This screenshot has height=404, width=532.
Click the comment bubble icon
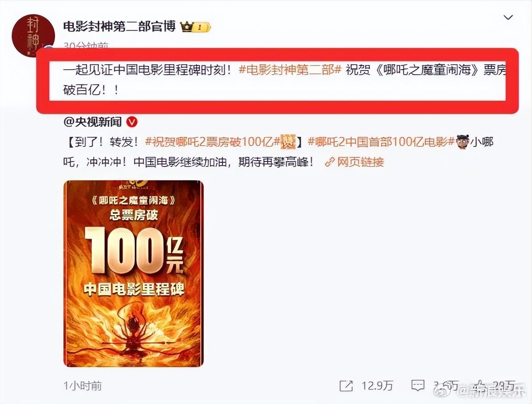click(x=418, y=386)
